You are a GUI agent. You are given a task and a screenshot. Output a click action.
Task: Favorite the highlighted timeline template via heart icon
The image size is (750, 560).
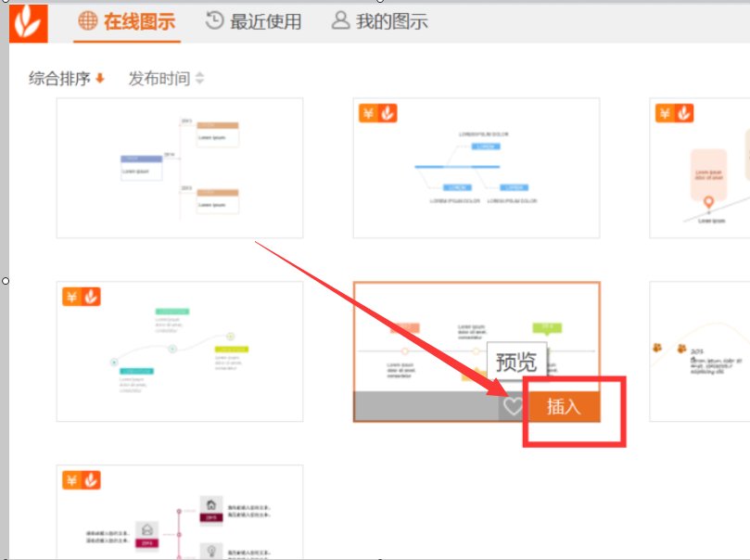tap(513, 406)
